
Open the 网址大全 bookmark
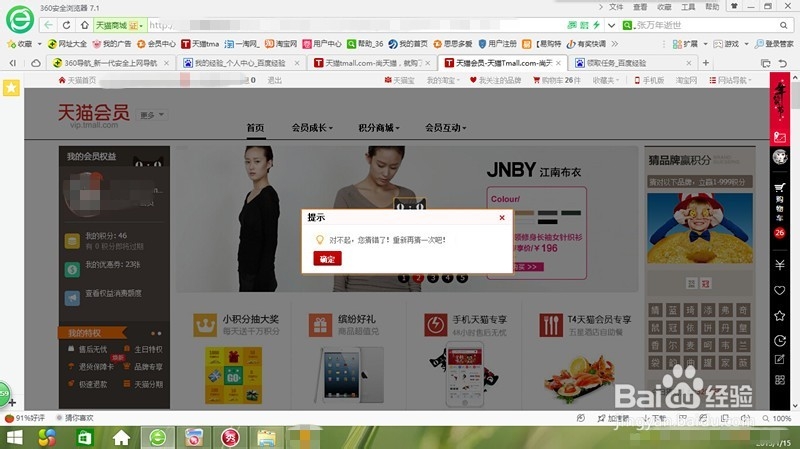point(67,44)
